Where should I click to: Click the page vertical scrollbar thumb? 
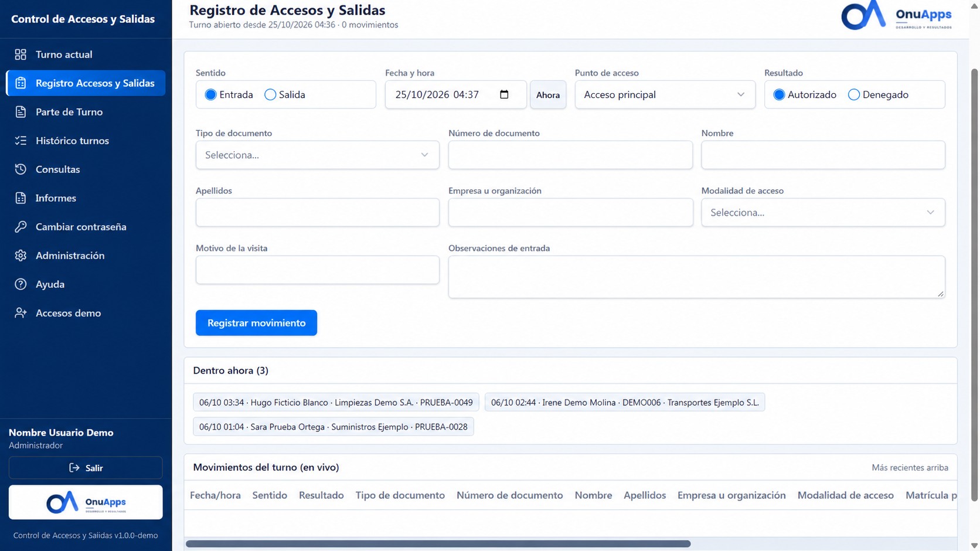pyautogui.click(x=974, y=284)
